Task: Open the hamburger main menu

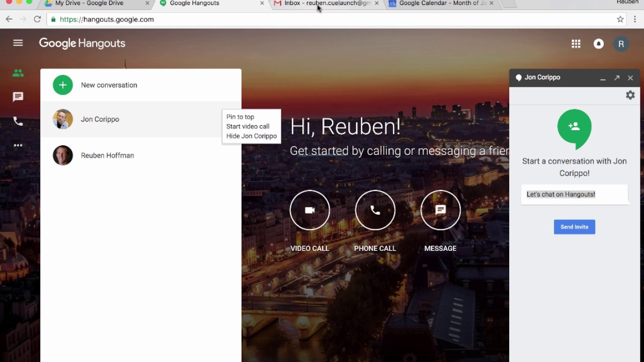Action: [18, 43]
